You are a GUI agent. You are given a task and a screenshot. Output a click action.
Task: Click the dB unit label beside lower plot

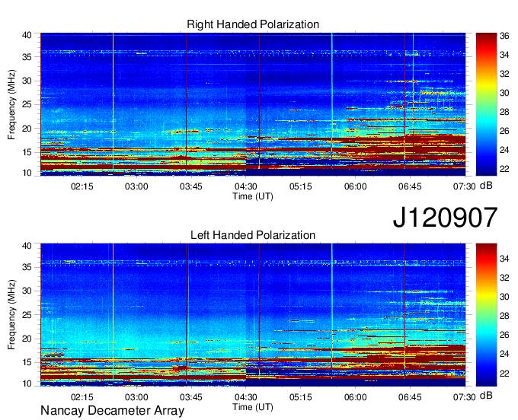(486, 396)
